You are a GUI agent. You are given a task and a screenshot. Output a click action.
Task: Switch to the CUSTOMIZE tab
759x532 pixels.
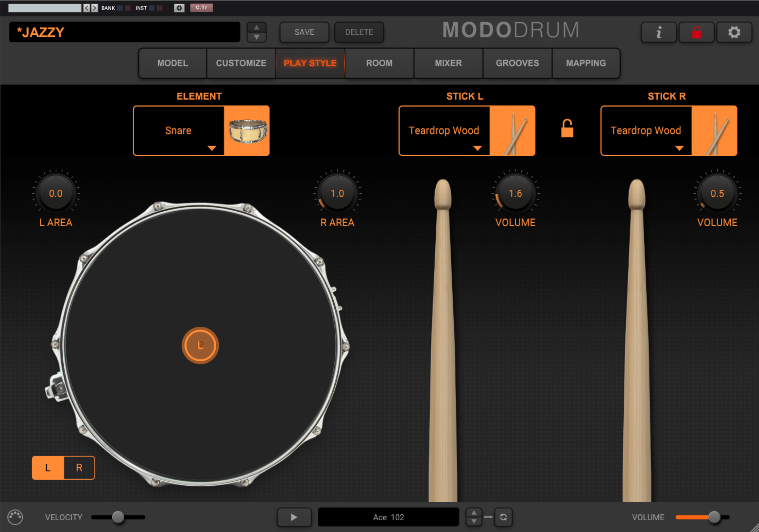tap(241, 63)
